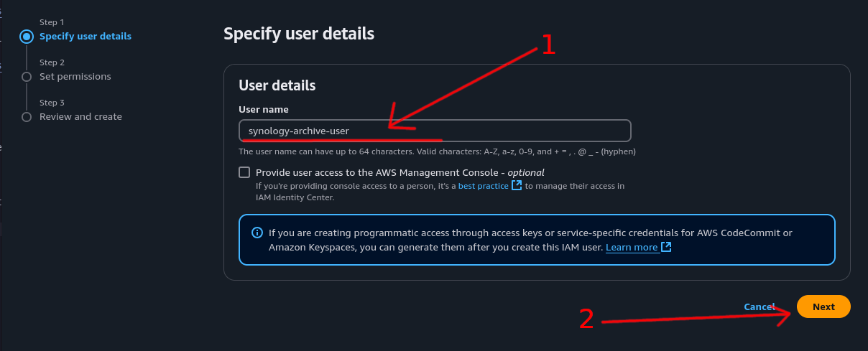868x351 pixels.
Task: Select "Specify user details" in the step sidebar
Action: (x=86, y=36)
